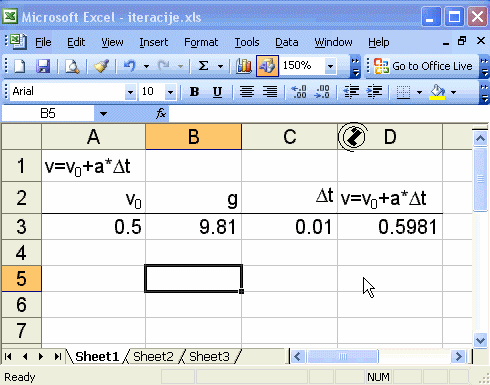Click horizontal scrollbar right arrow
490x385 pixels.
pos(458,357)
